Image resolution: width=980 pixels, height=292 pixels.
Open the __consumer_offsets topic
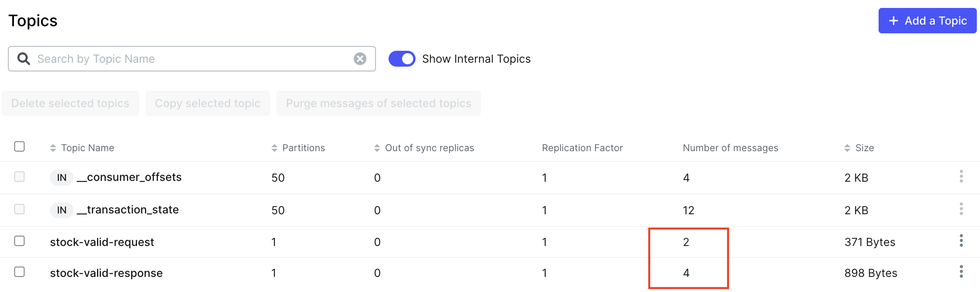(x=129, y=177)
